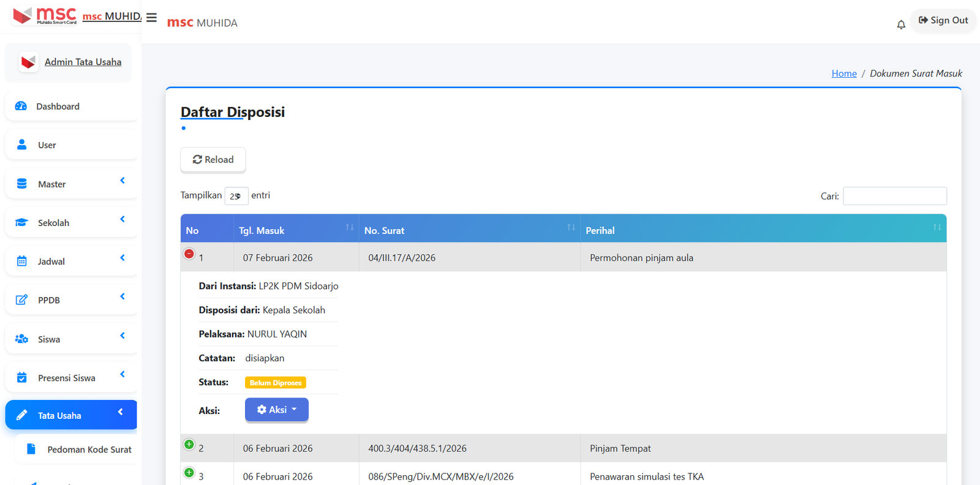
Task: Click the Pedoman Kode Surat file icon
Action: click(31, 449)
